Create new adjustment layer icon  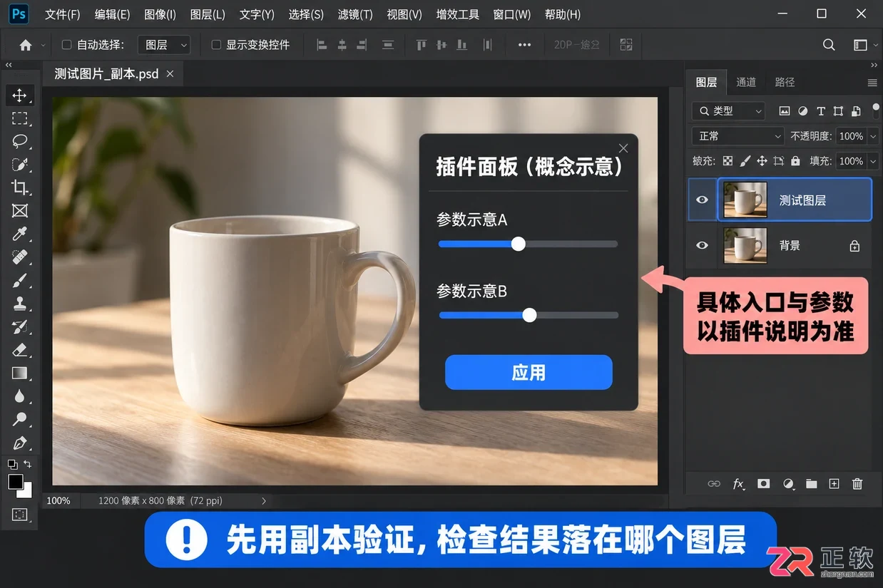pos(788,483)
